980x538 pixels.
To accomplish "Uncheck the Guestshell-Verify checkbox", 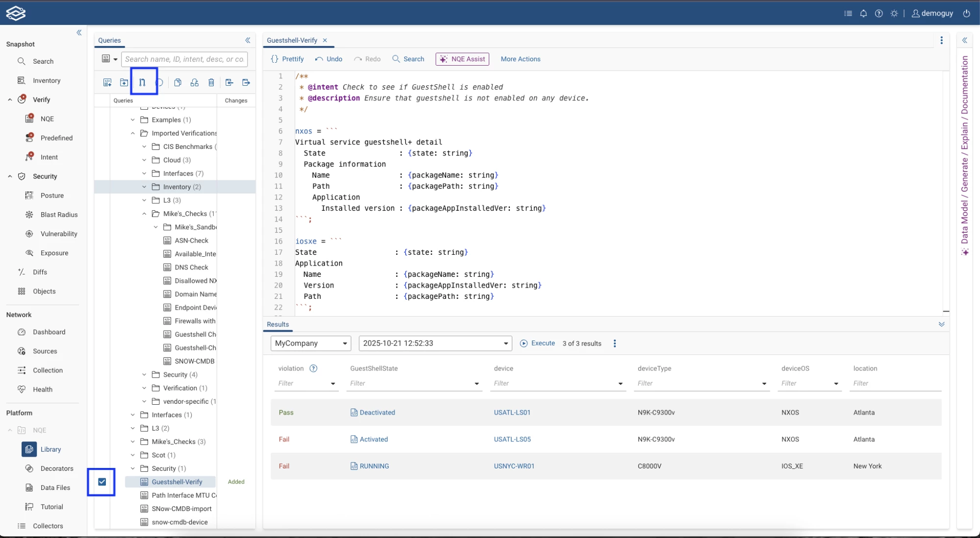I will [x=102, y=482].
